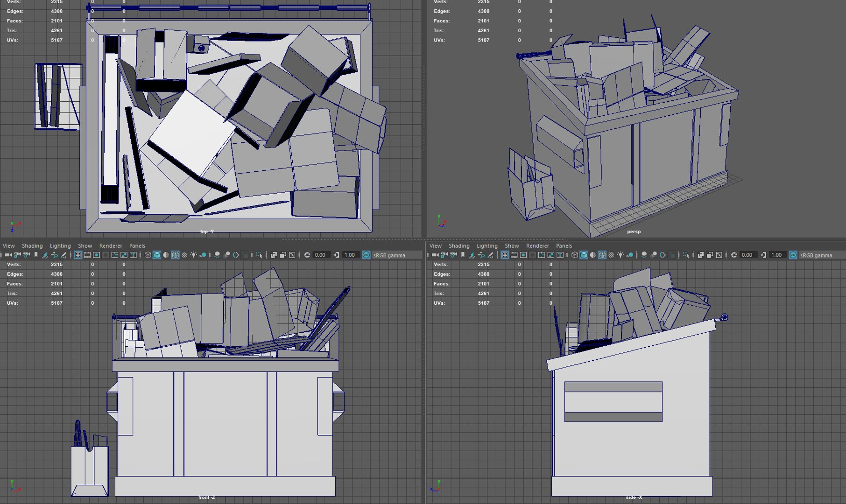Viewport: 846px width, 504px height.
Task: Open the Lighting menu in front view panel
Action: pos(60,246)
